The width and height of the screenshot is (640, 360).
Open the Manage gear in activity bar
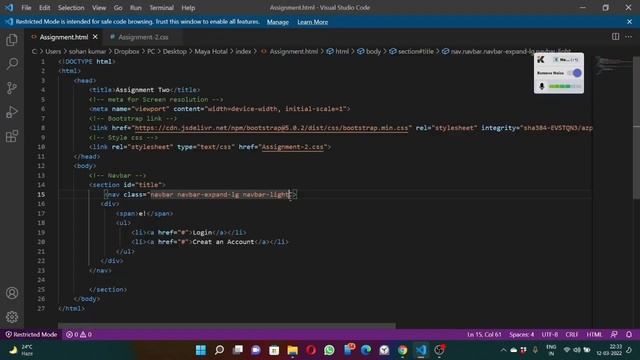[x=12, y=317]
